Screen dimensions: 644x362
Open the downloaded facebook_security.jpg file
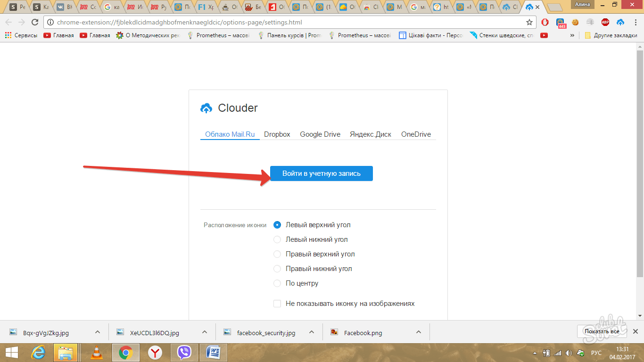pyautogui.click(x=266, y=333)
